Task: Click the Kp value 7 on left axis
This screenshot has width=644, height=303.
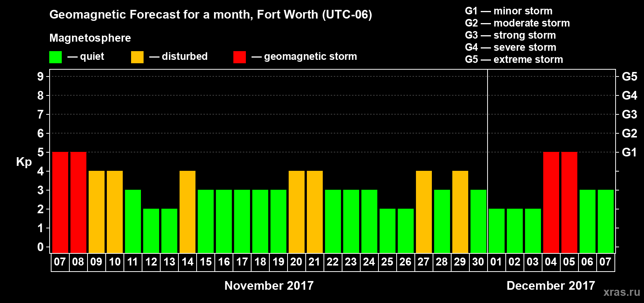Action: (41, 114)
